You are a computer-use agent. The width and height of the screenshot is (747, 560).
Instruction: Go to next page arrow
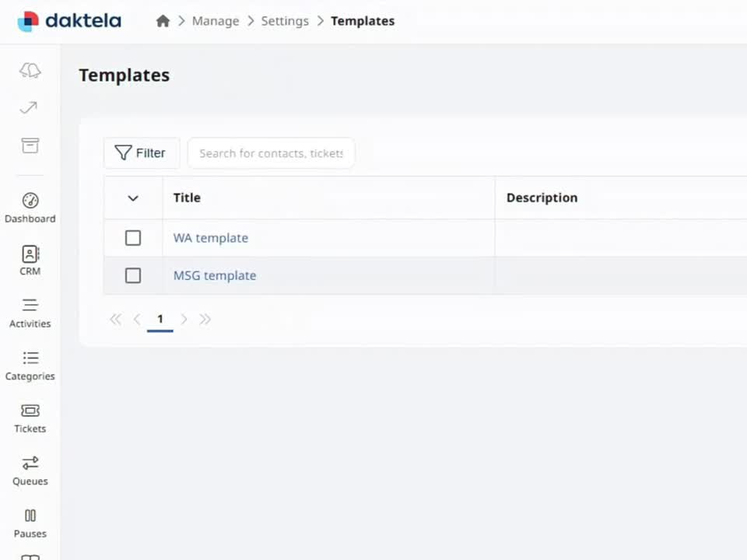[x=184, y=319]
